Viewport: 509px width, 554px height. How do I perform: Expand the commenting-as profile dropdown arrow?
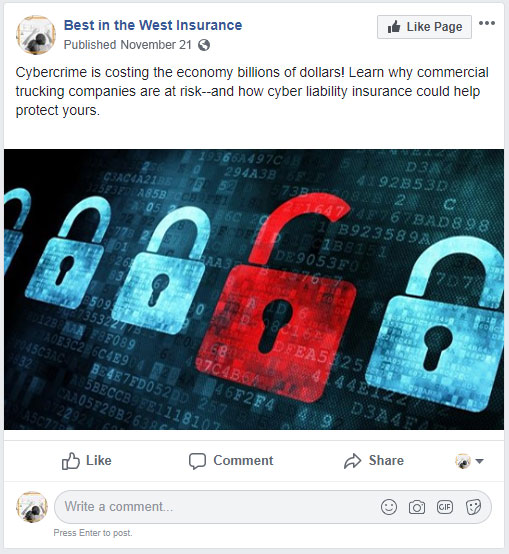click(x=479, y=461)
